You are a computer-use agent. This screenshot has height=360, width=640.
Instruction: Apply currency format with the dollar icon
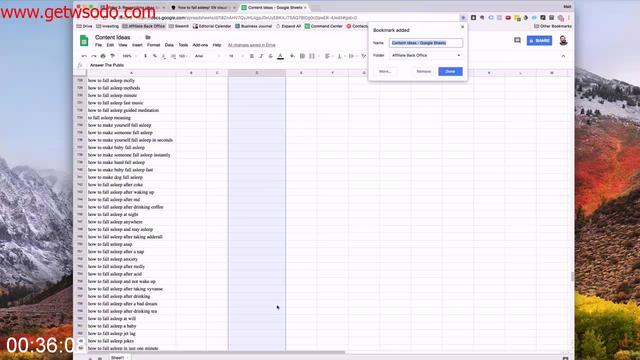[145, 56]
